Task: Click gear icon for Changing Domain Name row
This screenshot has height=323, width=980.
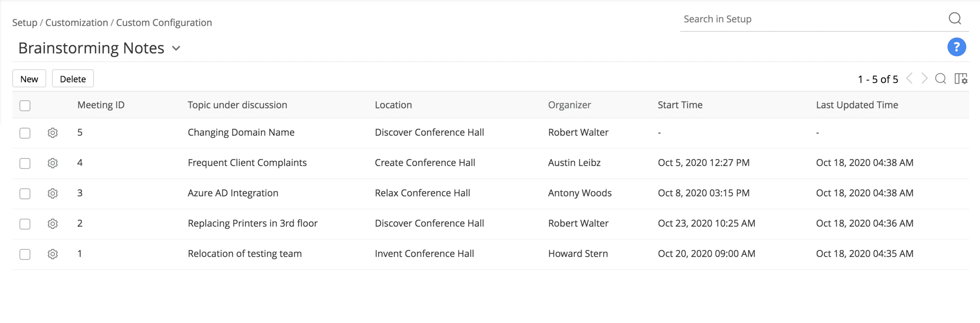Action: point(53,133)
